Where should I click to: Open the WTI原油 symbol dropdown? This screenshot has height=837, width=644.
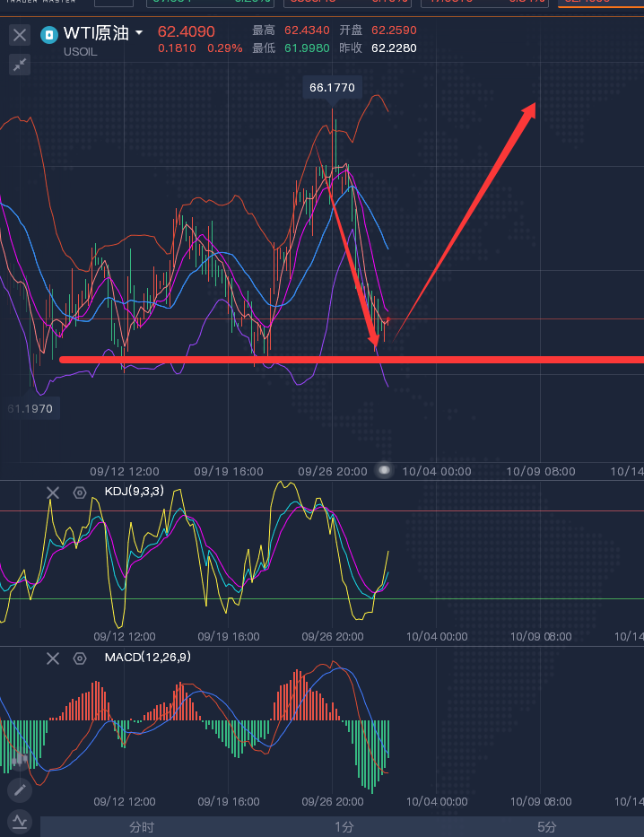[x=138, y=33]
